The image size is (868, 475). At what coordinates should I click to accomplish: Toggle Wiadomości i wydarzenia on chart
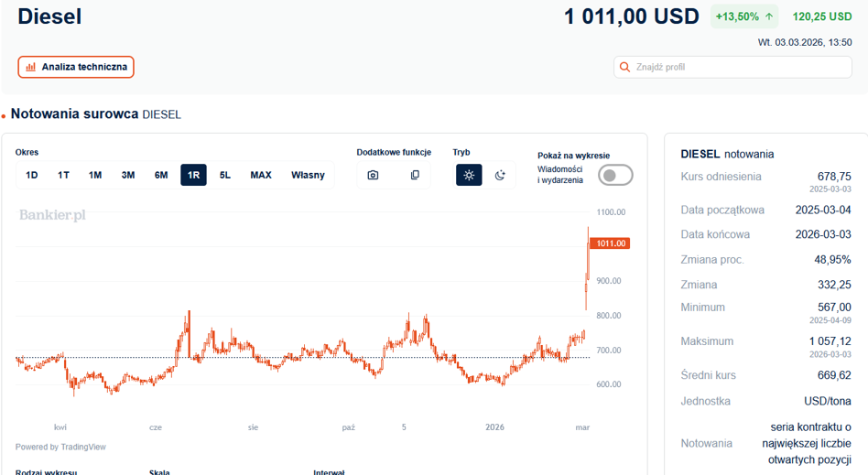click(615, 175)
